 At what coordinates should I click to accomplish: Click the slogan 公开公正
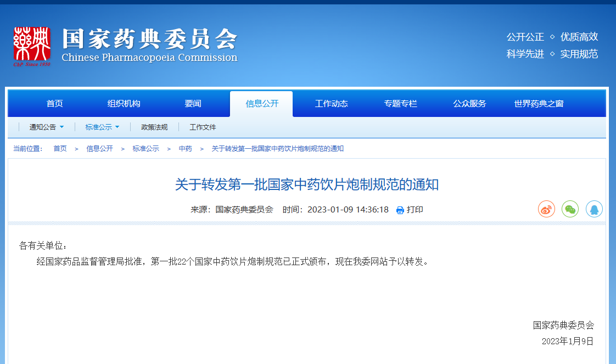pos(525,37)
